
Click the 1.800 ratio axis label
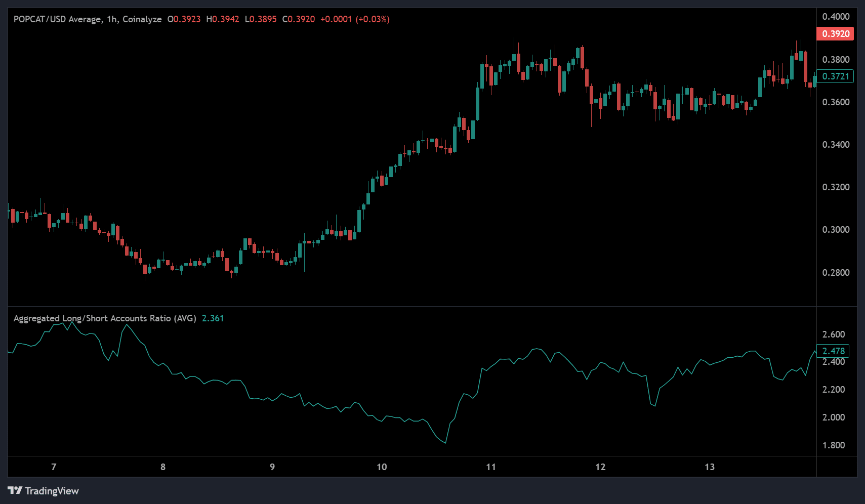[x=833, y=445]
